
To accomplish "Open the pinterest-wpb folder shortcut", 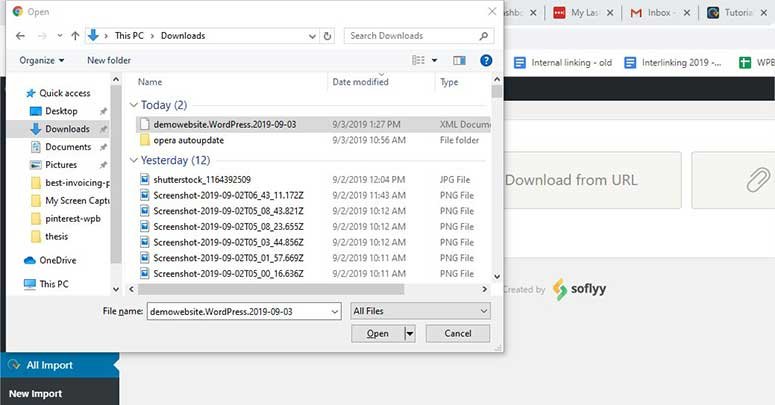I will click(x=73, y=219).
